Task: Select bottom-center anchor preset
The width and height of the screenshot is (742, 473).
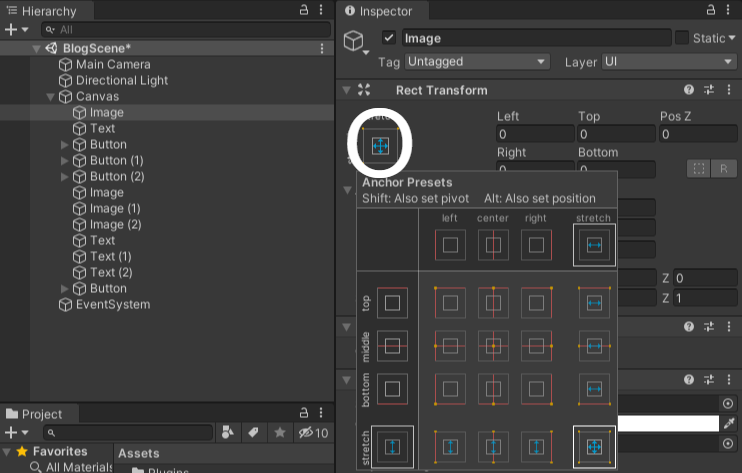Action: pos(493,389)
